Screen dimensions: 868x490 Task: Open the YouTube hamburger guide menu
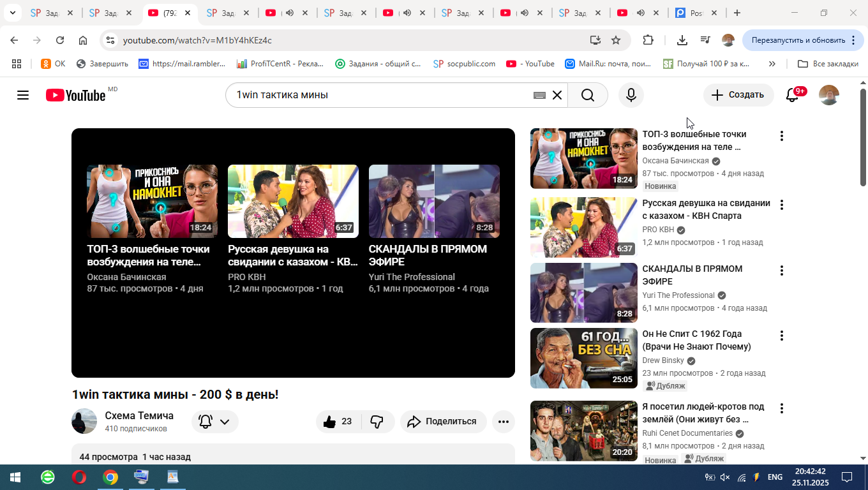click(x=23, y=95)
